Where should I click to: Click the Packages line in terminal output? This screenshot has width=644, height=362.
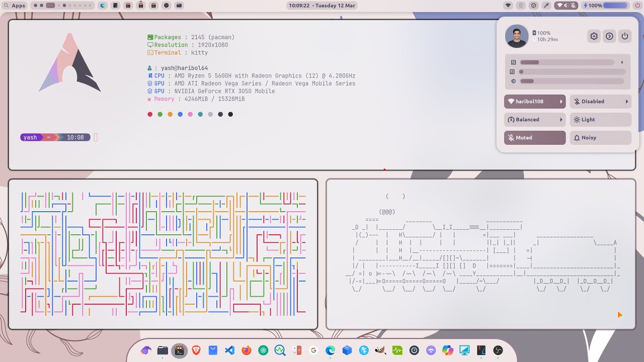coord(191,37)
